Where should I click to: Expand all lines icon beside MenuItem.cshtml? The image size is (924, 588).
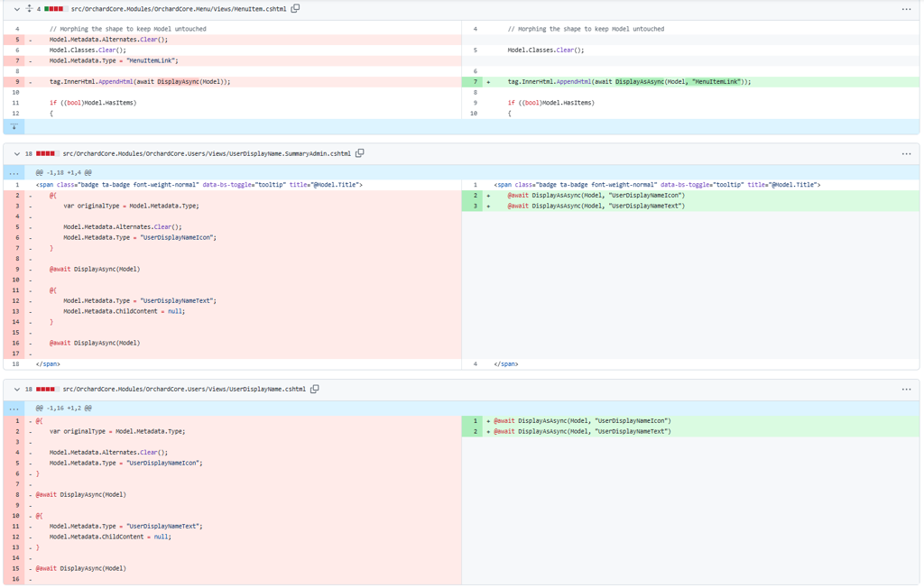pos(29,8)
